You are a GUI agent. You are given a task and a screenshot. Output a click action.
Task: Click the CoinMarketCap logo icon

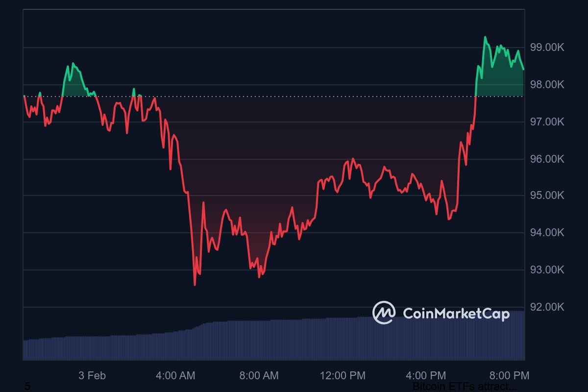tap(384, 313)
